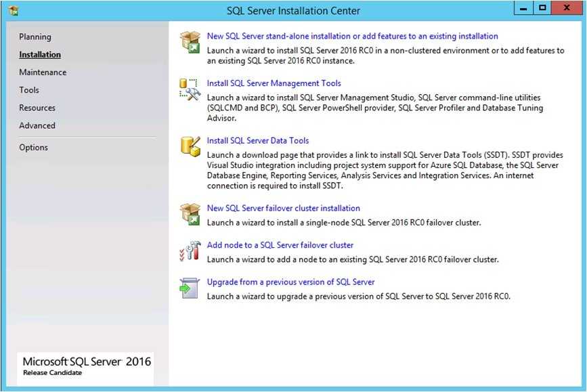Open the Planning section
This screenshot has height=392, width=587.
35,37
